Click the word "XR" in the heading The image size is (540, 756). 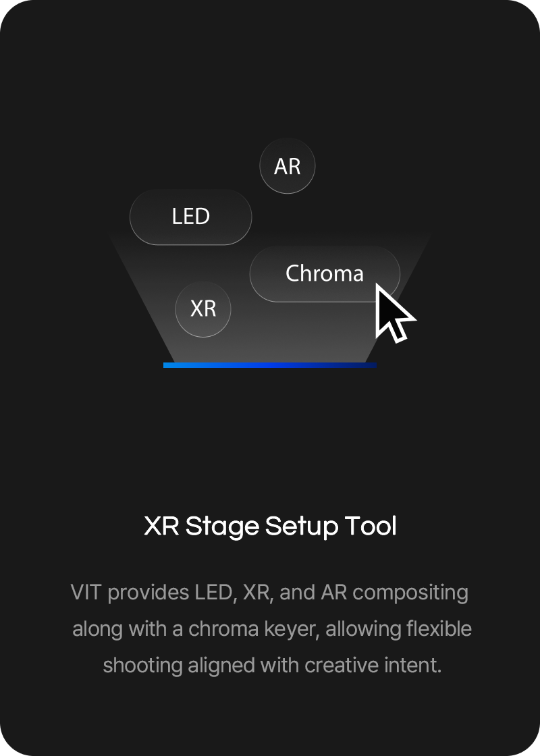pos(161,526)
